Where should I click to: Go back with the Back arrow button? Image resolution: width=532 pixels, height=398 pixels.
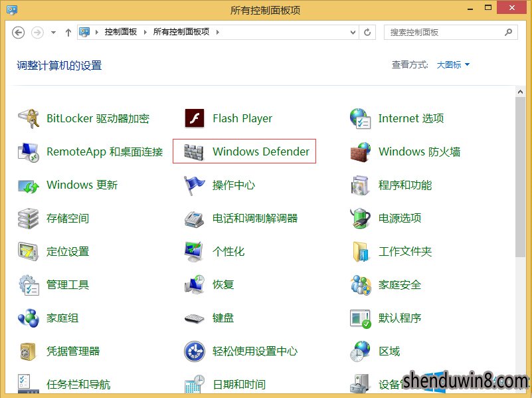point(19,33)
